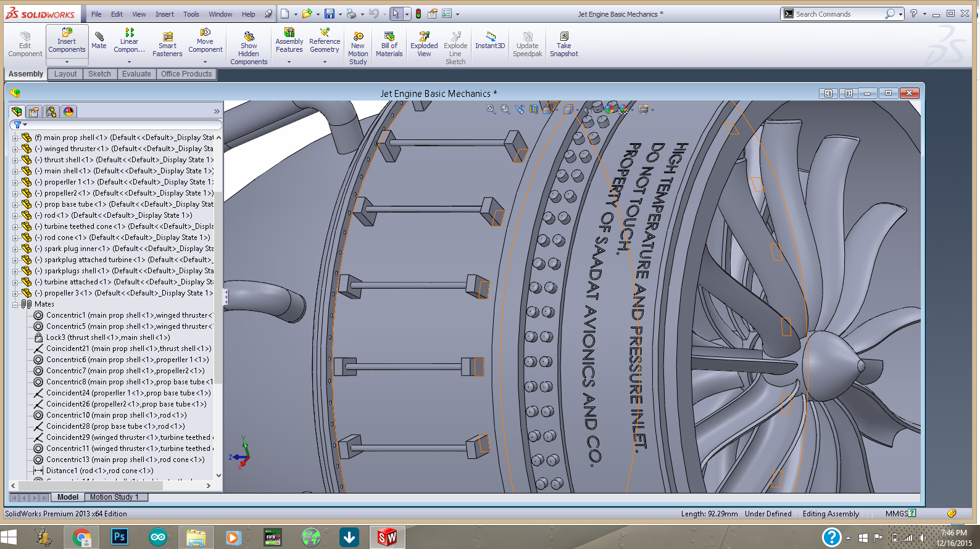
Task: Expand main prop shell<1> component
Action: pyautogui.click(x=15, y=138)
